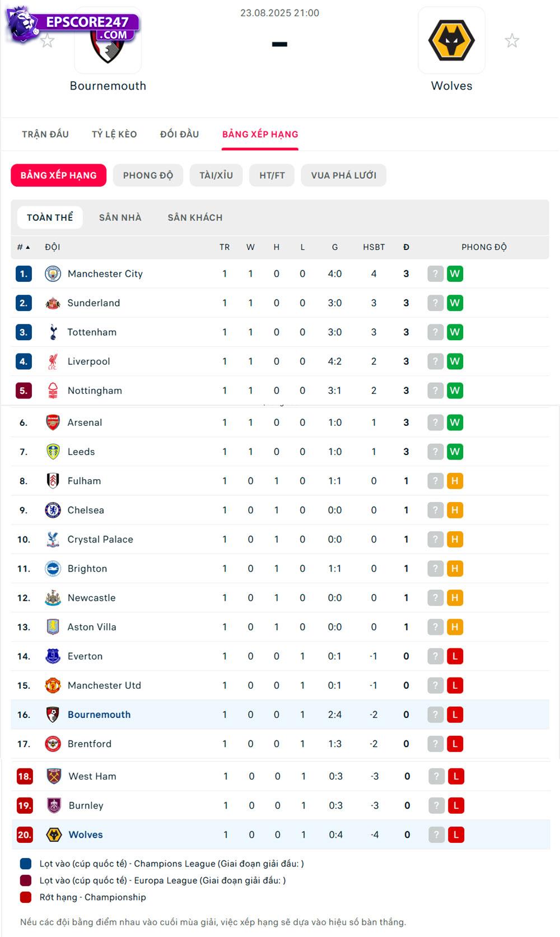Select the VUA PHÁ LƯỚI button
Image resolution: width=560 pixels, height=937 pixels.
(343, 175)
